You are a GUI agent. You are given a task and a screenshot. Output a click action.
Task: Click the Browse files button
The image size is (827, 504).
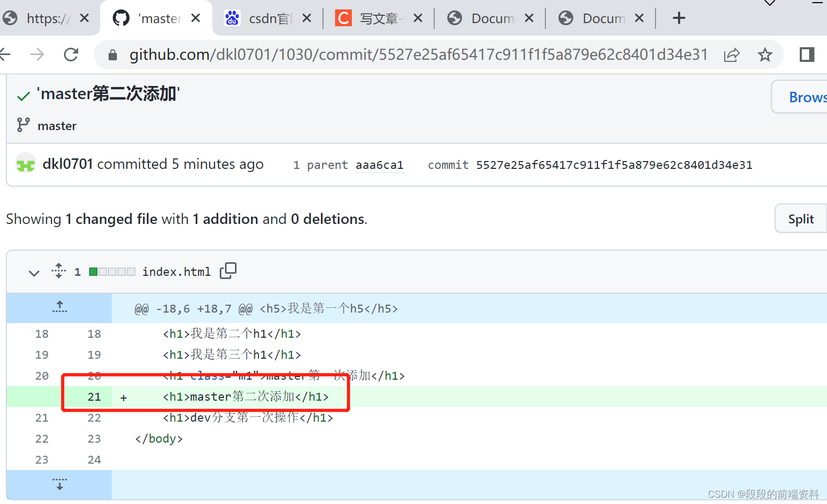tap(800, 97)
